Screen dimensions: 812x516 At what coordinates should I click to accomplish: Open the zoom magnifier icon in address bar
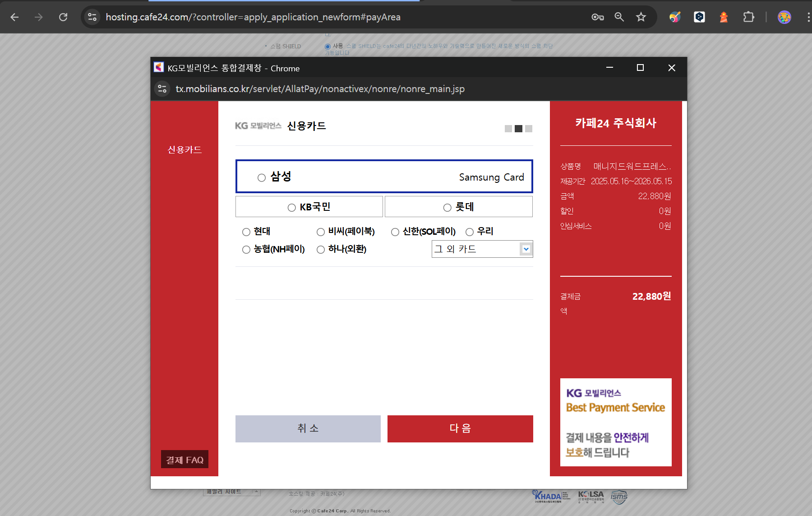(x=619, y=17)
